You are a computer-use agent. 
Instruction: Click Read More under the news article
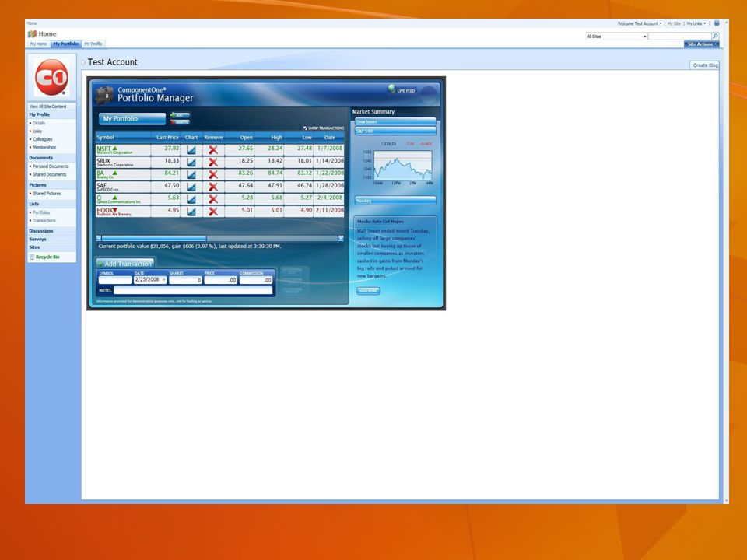[368, 290]
